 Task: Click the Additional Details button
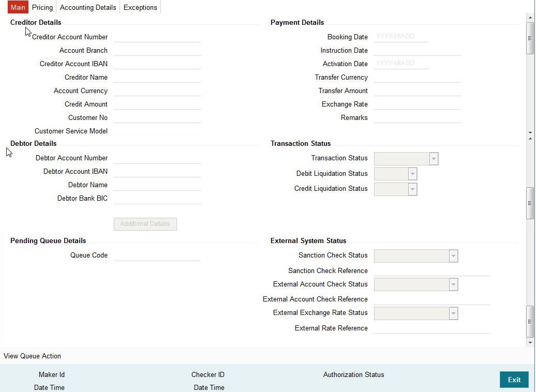click(x=145, y=224)
